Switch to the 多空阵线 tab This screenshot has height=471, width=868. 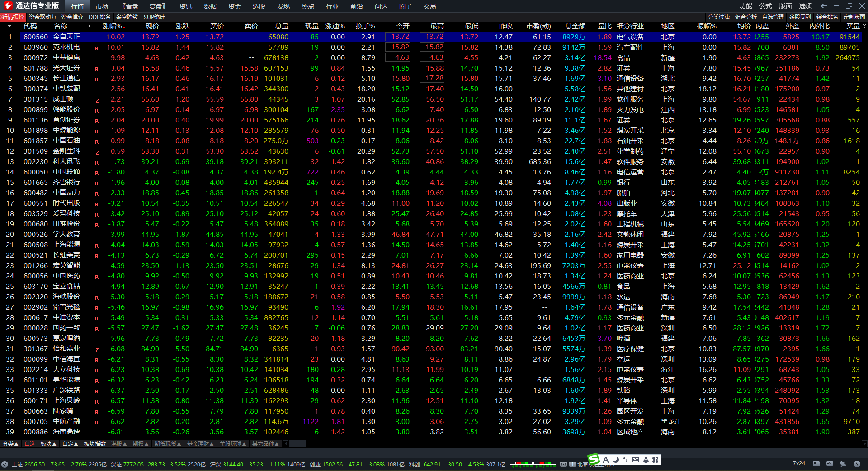point(127,17)
